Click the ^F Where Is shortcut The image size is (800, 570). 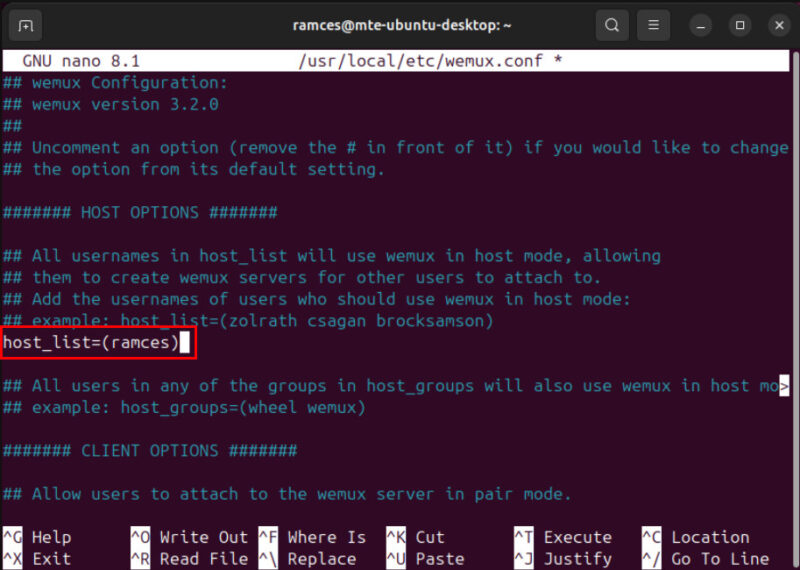pos(312,537)
